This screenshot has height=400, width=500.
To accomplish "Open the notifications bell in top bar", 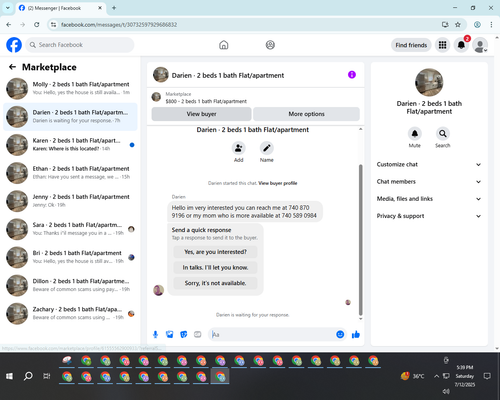I will pyautogui.click(x=461, y=45).
